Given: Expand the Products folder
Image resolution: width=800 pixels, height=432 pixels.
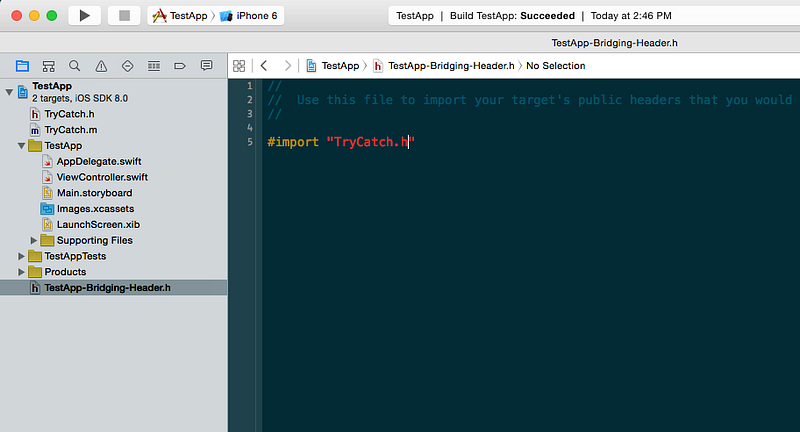Looking at the screenshot, I should pos(21,272).
